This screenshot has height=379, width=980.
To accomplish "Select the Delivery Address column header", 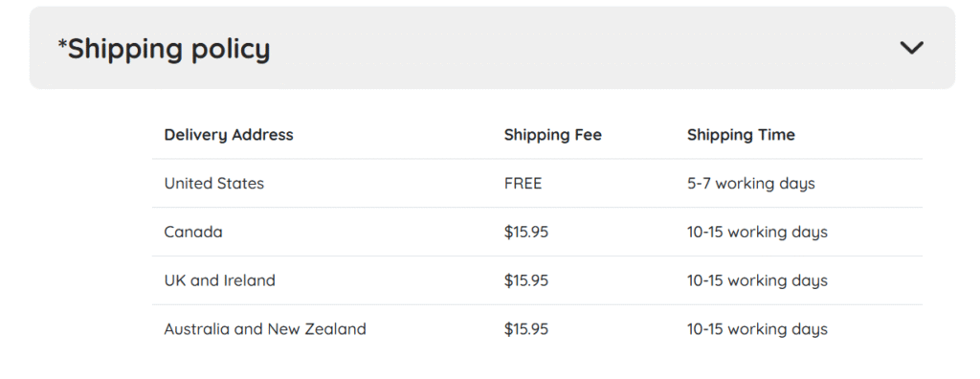I will point(229,135).
